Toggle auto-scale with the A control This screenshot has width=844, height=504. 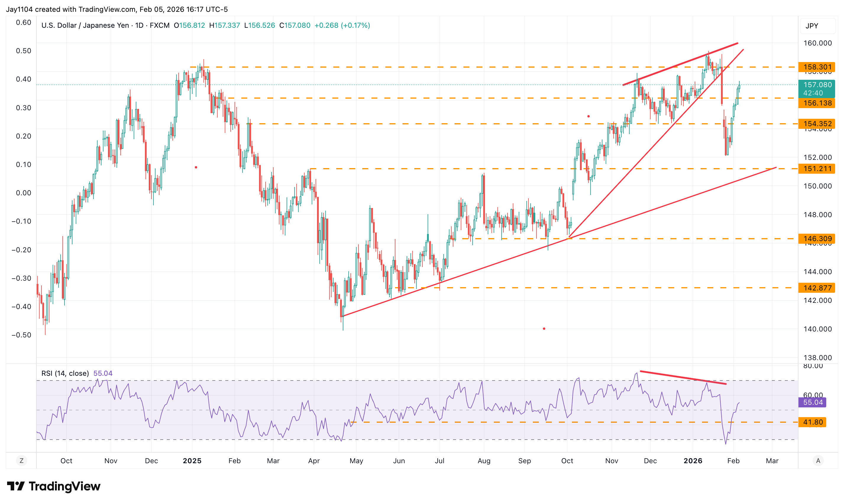pyautogui.click(x=819, y=461)
